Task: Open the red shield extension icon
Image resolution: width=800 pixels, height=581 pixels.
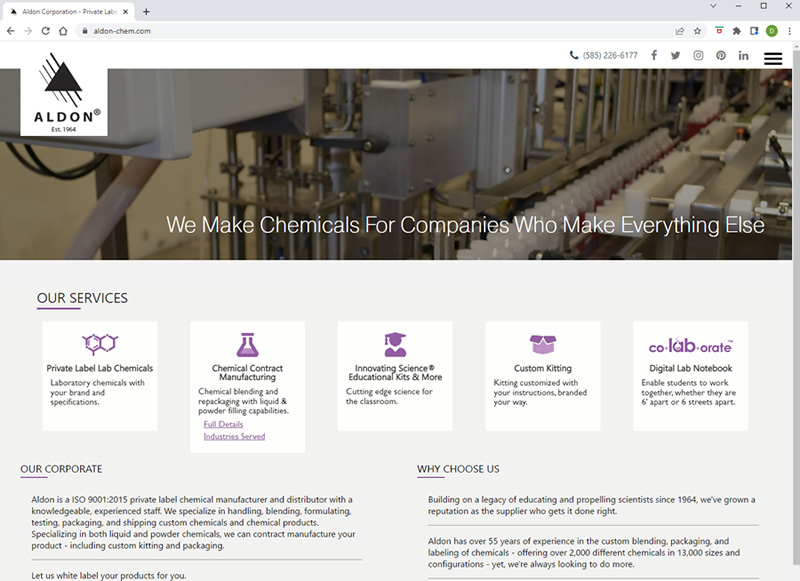Action: click(719, 31)
